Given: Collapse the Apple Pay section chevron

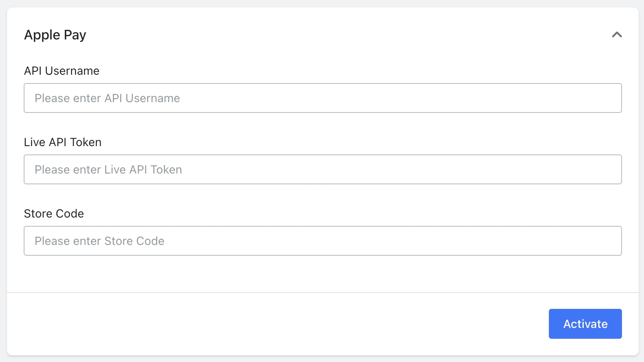Looking at the screenshot, I should (617, 35).
